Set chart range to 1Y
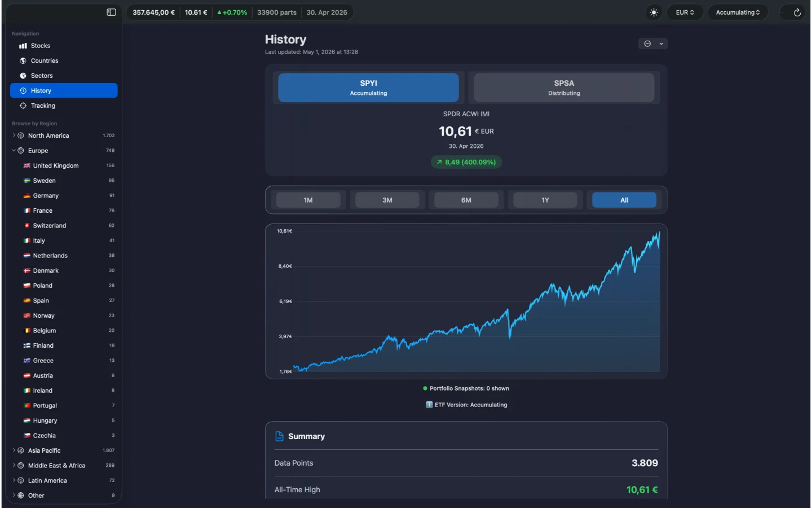Viewport: 812px width, 508px height. click(x=545, y=200)
